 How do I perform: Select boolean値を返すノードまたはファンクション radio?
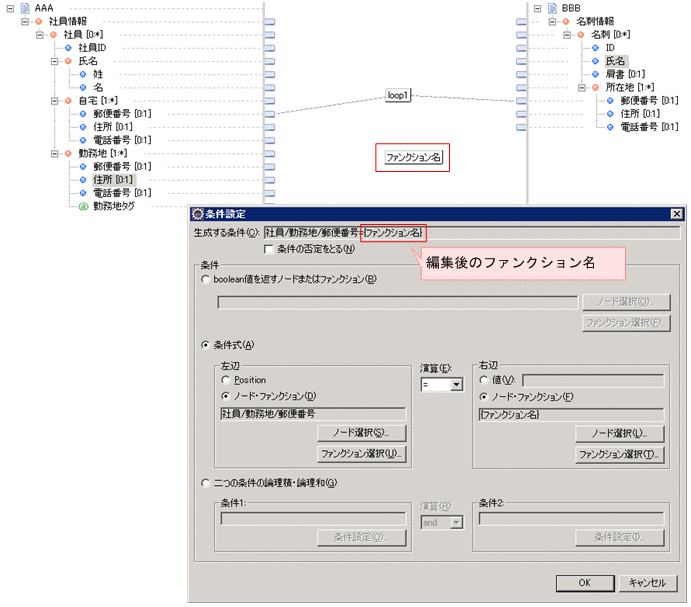[205, 279]
